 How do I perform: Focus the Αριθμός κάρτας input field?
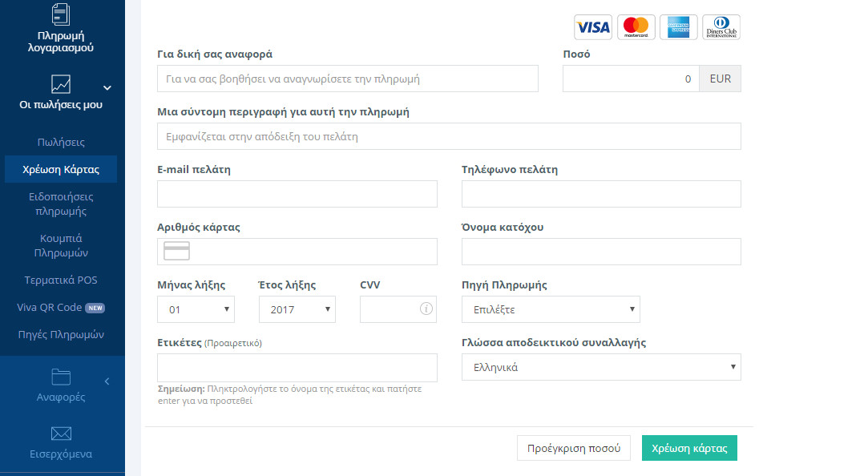pos(297,252)
